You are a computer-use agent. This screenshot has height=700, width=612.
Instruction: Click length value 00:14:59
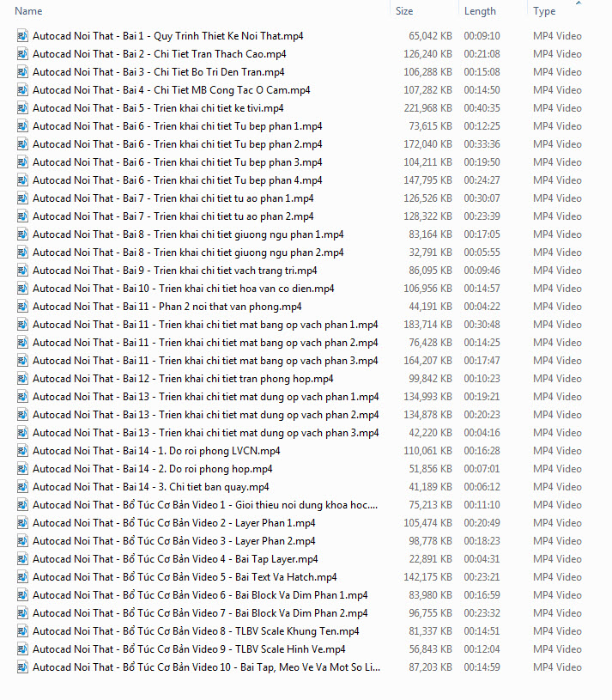coord(482,667)
